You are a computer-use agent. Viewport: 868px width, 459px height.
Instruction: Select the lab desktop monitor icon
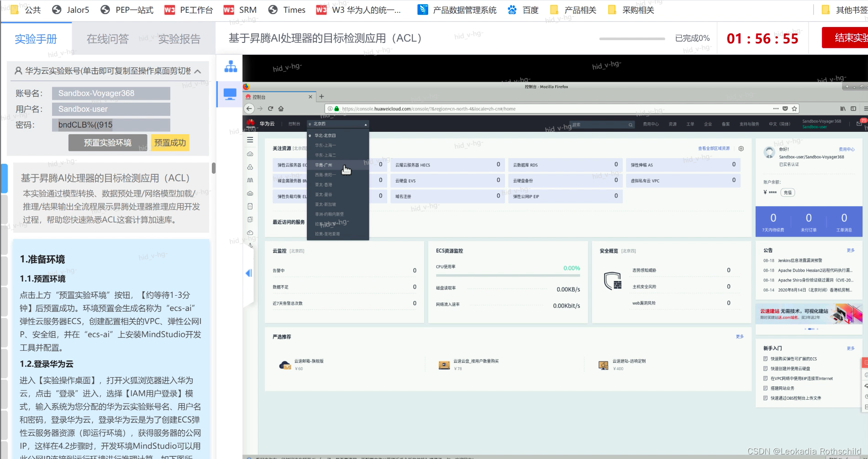tap(230, 94)
